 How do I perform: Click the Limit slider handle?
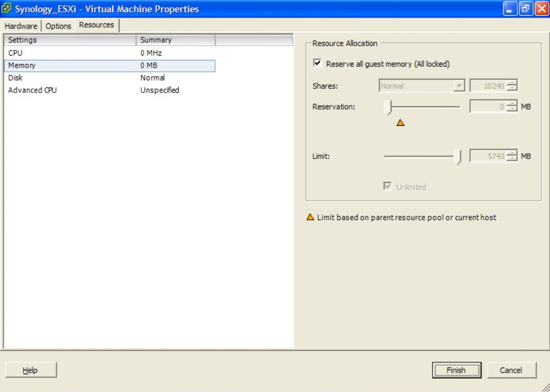457,157
